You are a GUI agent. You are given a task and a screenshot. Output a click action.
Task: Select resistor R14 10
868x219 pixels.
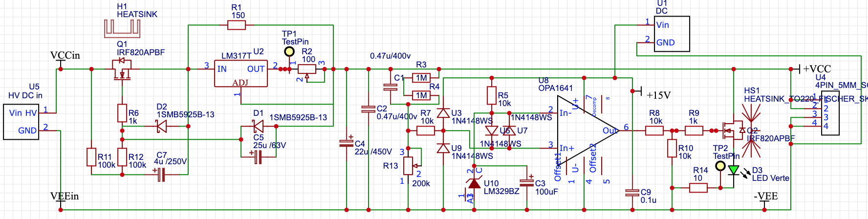pyautogui.click(x=698, y=187)
